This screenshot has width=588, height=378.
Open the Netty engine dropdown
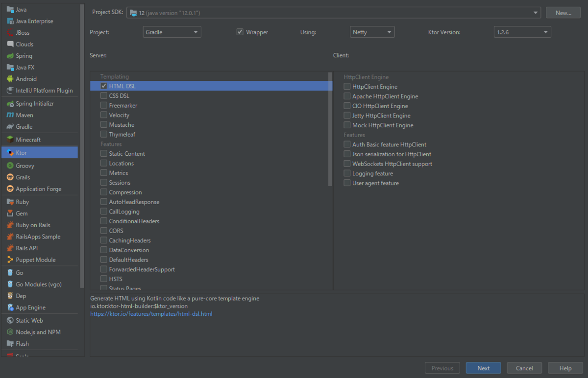pos(372,32)
